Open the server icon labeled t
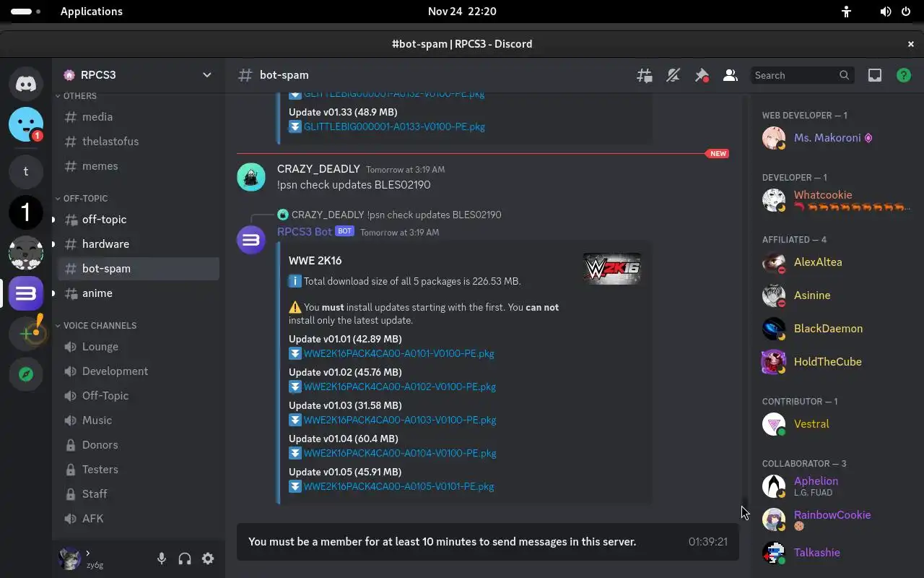Viewport: 924px width, 578px height. pyautogui.click(x=26, y=171)
